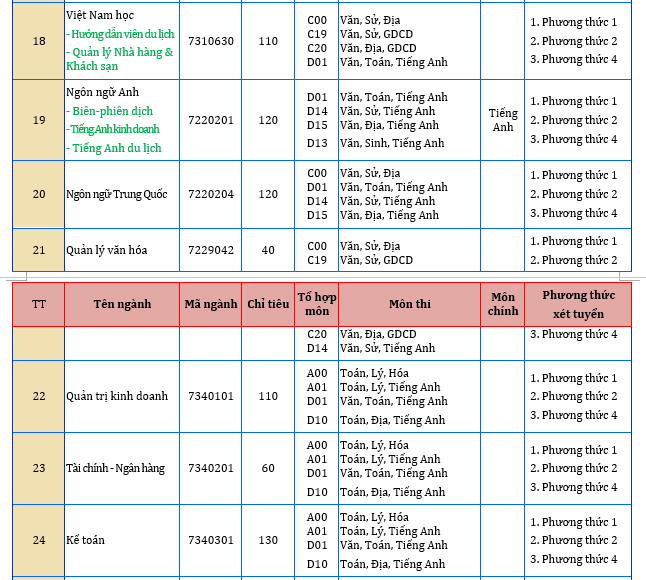Click row number 22 cell
The height and width of the screenshot is (580, 646).
pyautogui.click(x=39, y=396)
